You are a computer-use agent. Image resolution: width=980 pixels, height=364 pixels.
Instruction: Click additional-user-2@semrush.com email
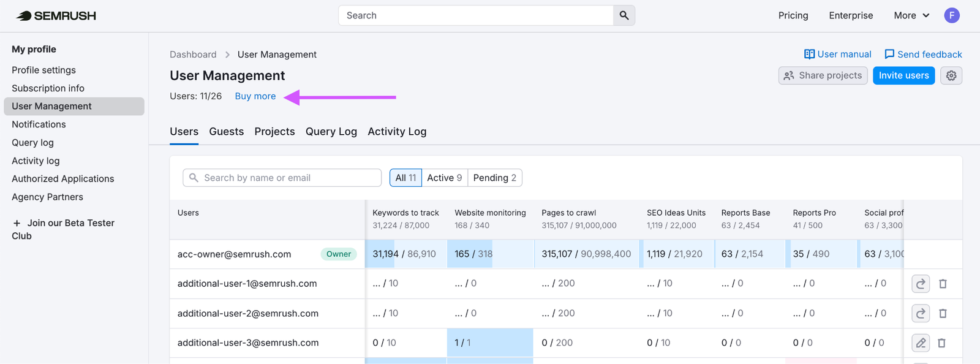pyautogui.click(x=247, y=313)
